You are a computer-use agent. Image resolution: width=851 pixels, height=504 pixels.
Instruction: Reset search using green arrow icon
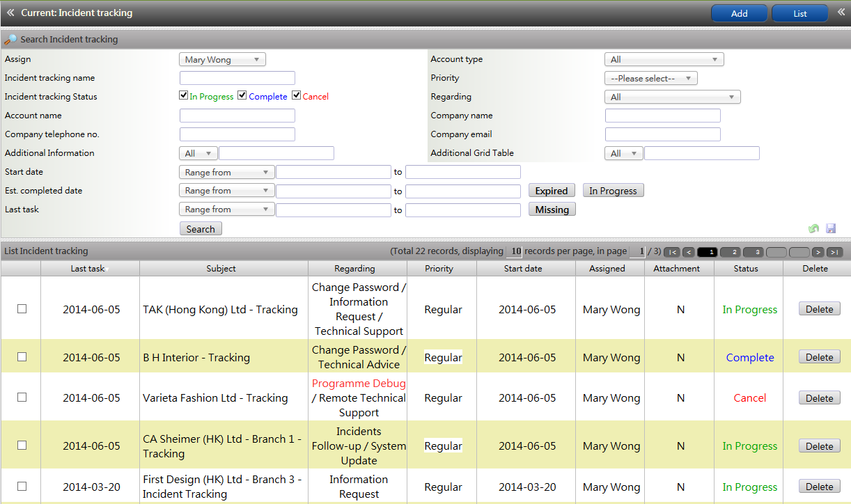tap(813, 228)
